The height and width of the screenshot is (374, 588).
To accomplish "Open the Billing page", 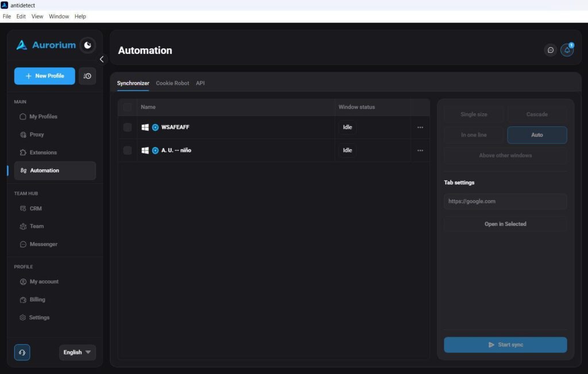I will click(55, 300).
